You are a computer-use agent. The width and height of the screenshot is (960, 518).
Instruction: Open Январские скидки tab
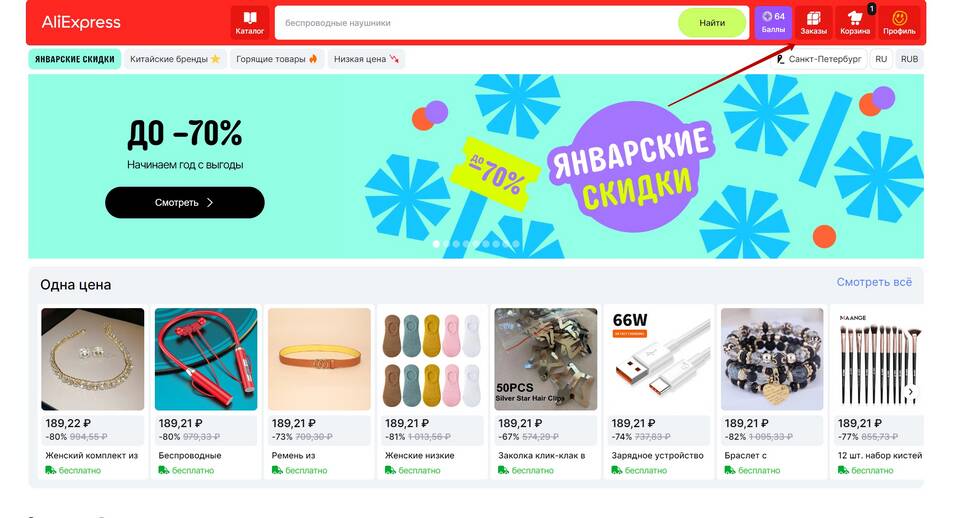coord(75,59)
